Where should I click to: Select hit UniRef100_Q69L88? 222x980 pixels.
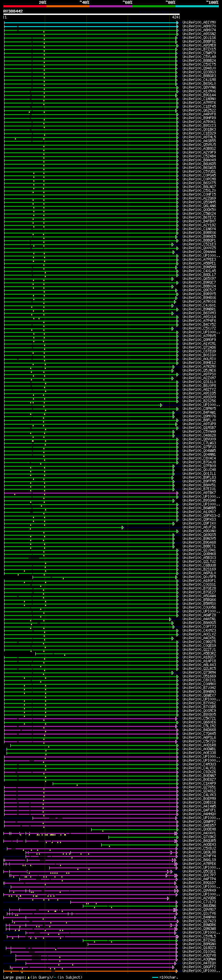tap(199, 852)
